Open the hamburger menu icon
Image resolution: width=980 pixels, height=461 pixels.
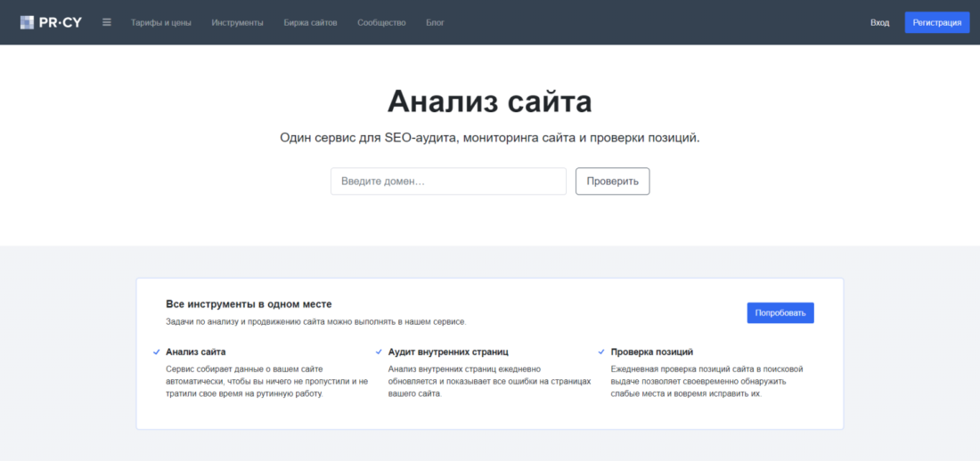pos(107,22)
